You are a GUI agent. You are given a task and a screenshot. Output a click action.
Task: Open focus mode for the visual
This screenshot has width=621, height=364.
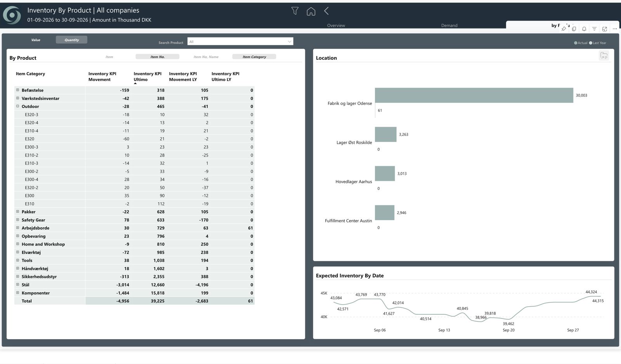point(604,29)
